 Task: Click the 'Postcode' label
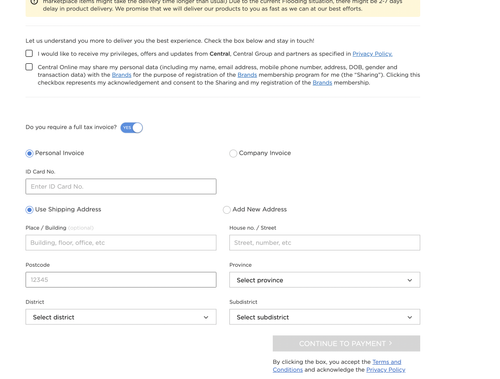38,265
